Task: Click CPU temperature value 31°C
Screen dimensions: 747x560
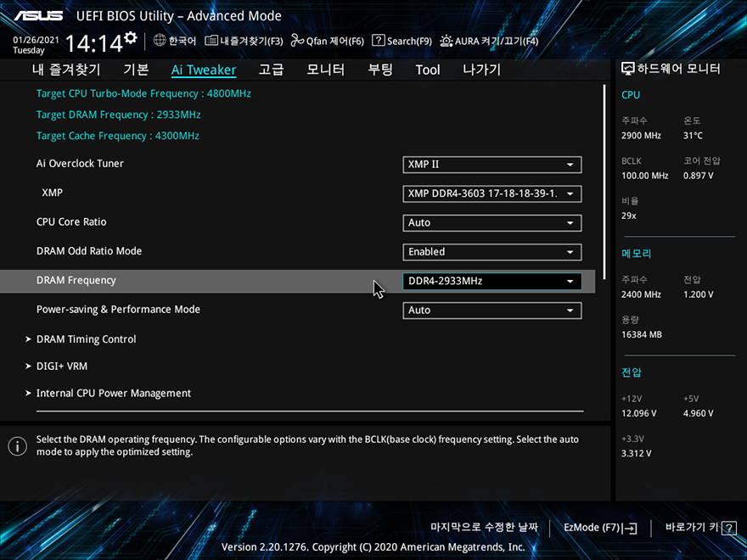Action: pyautogui.click(x=693, y=136)
